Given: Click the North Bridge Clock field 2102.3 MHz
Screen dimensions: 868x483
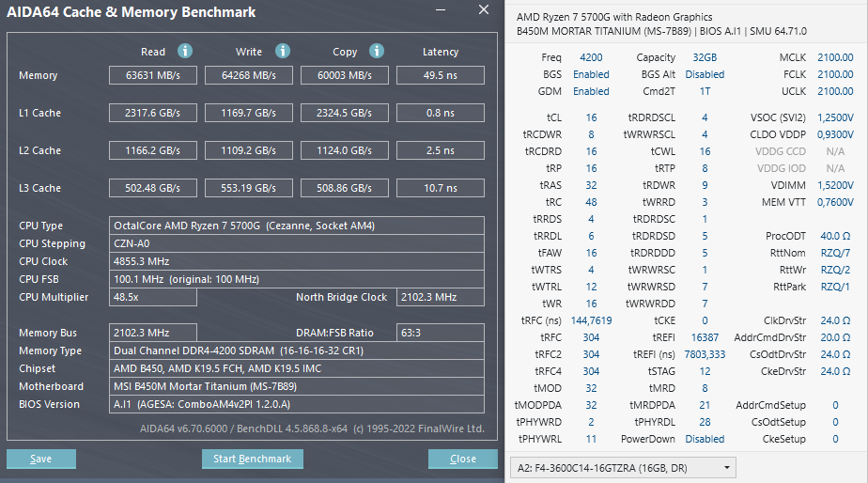Looking at the screenshot, I should point(440,297).
